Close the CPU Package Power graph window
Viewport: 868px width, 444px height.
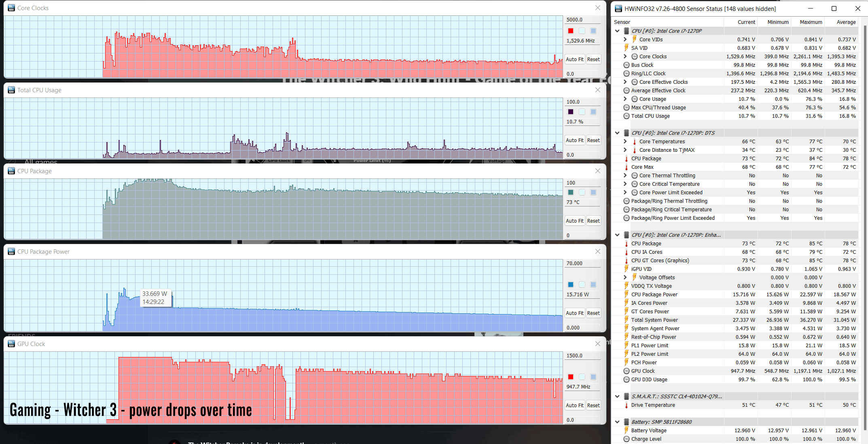(x=598, y=251)
